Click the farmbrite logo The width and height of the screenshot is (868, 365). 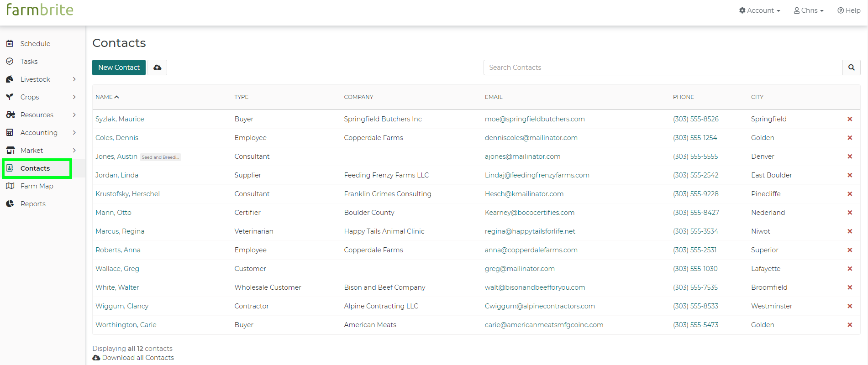tap(40, 10)
